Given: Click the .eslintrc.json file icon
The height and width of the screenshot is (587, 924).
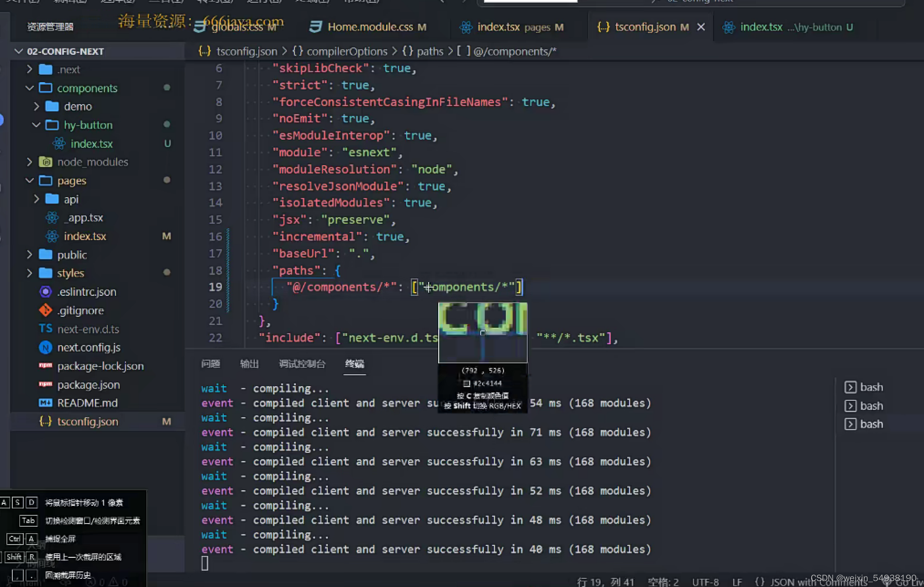Looking at the screenshot, I should (46, 292).
